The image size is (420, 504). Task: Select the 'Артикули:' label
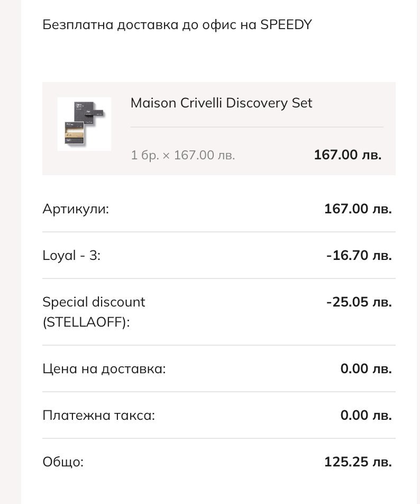[x=76, y=209]
